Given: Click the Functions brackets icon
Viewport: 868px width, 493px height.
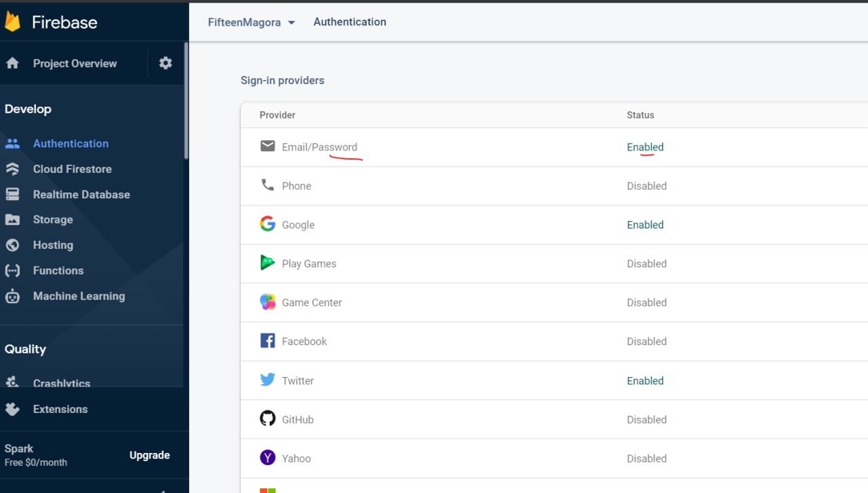Looking at the screenshot, I should tap(12, 271).
